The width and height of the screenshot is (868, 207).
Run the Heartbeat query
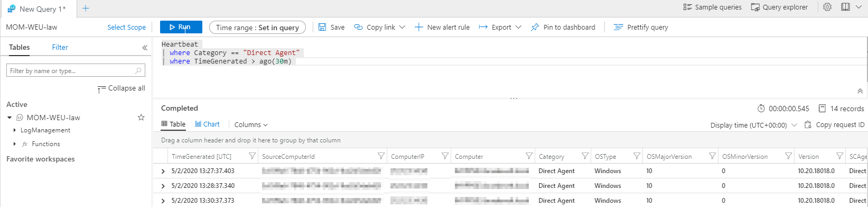click(x=181, y=27)
